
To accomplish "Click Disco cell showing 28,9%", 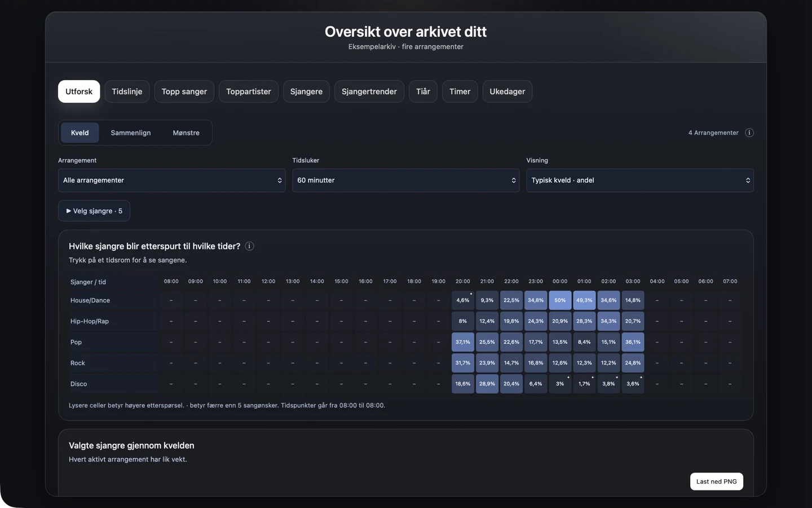I will click(x=487, y=384).
